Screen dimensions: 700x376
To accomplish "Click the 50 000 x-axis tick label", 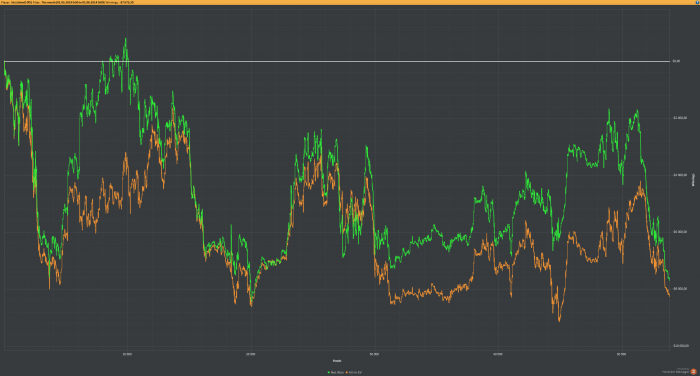I will point(621,354).
